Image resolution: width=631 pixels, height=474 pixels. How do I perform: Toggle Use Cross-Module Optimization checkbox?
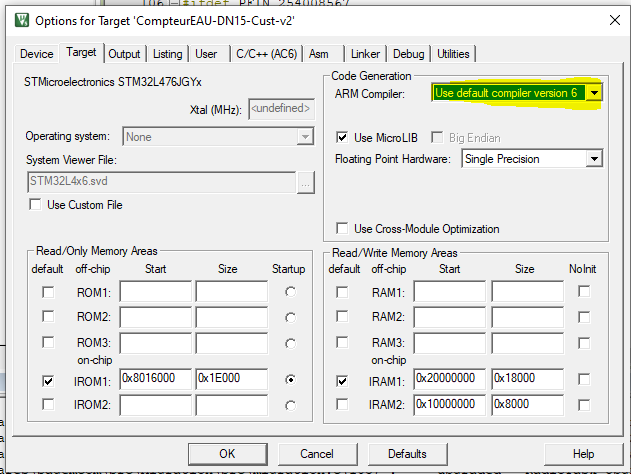(x=343, y=229)
